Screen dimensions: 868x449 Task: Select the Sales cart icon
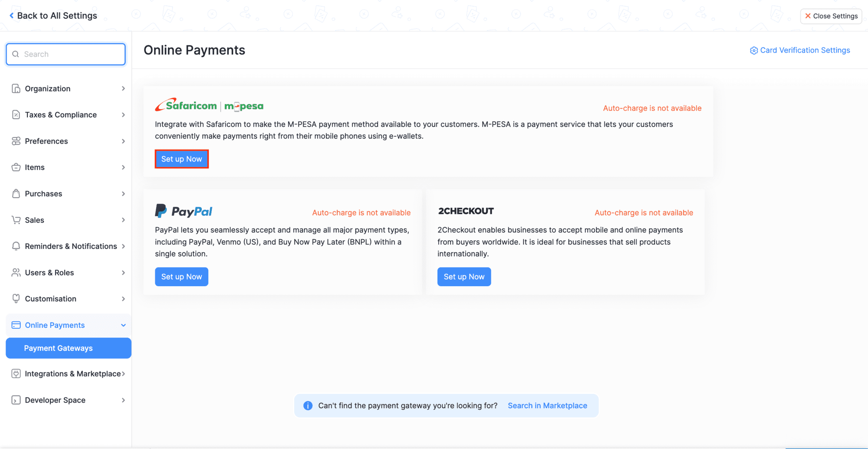tap(16, 220)
